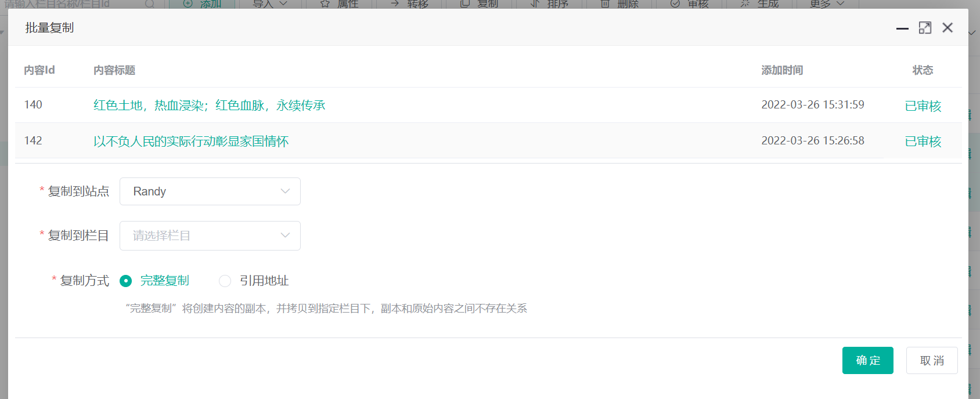Viewport: 980px width, 399px height.
Task: Open the 复制到站点 dropdown showing Randy
Action: 210,191
